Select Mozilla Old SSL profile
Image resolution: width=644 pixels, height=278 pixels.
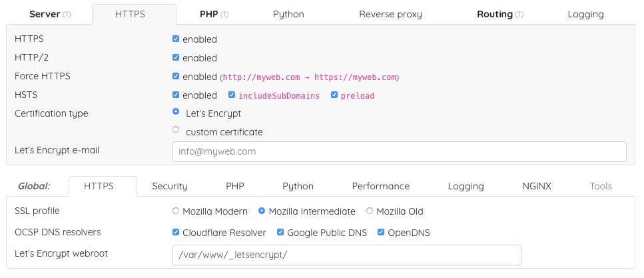pyautogui.click(x=370, y=211)
